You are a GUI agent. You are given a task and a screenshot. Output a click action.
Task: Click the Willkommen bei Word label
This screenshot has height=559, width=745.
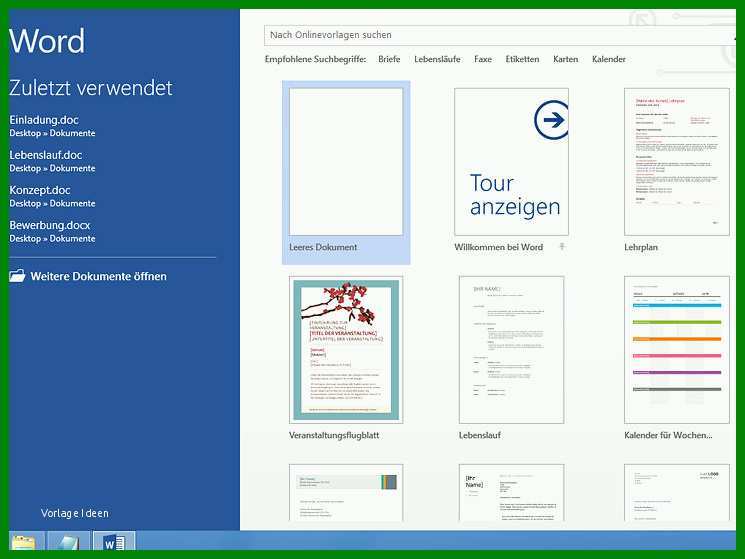tap(498, 247)
